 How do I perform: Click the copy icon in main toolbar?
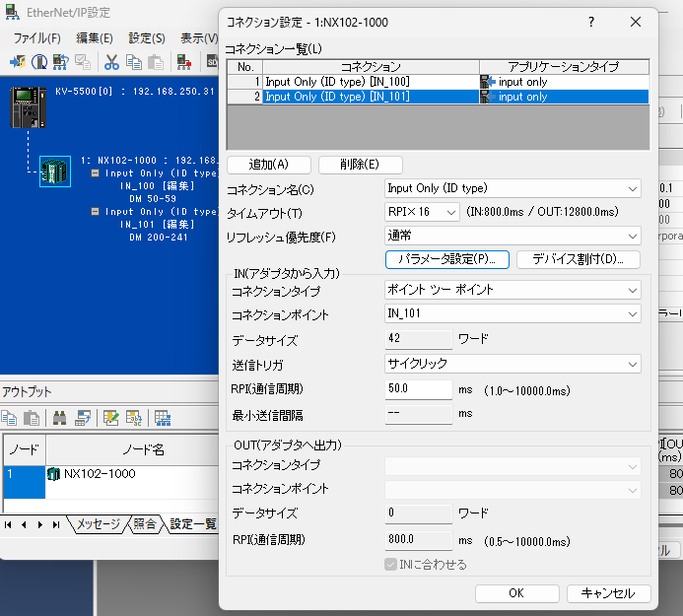click(x=133, y=61)
